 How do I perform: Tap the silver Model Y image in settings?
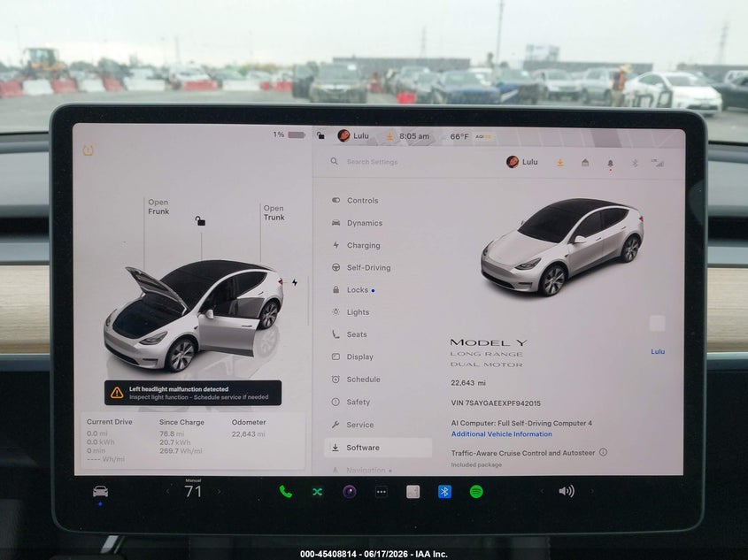click(x=562, y=247)
